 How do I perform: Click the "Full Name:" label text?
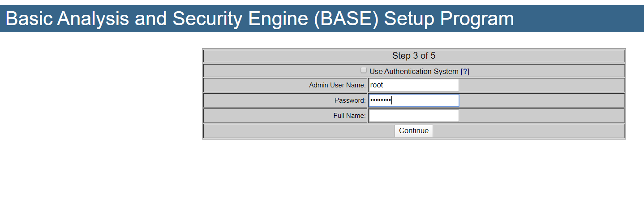(x=349, y=116)
